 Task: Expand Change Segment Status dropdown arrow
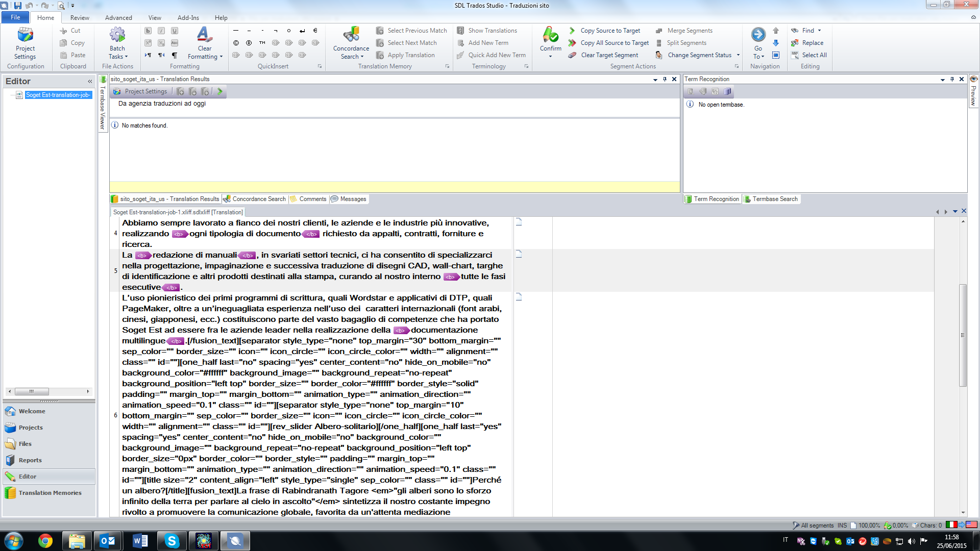[x=738, y=55]
